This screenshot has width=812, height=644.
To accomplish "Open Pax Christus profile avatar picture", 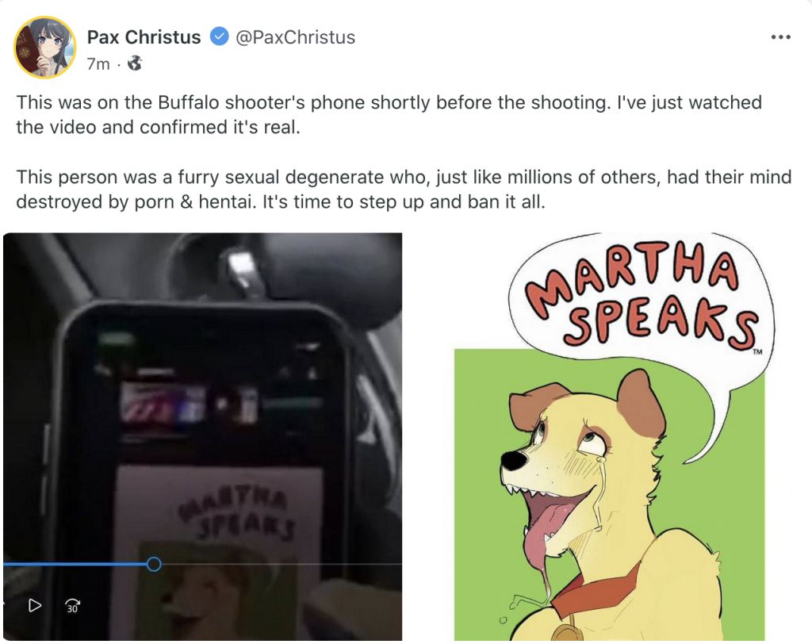I will click(x=44, y=47).
